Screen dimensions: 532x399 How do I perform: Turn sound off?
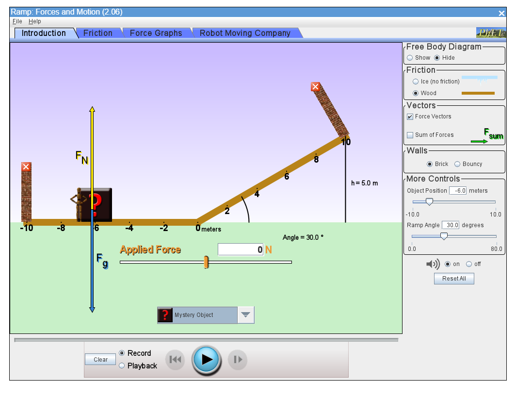click(469, 264)
